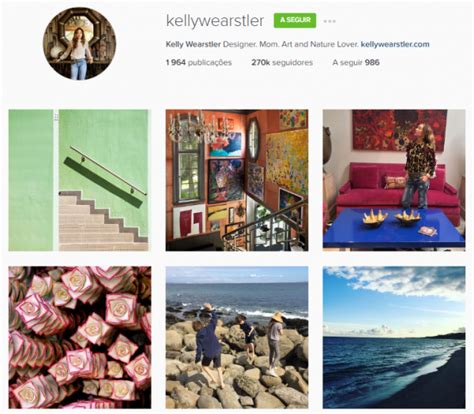Open the pink succulent plants photo

(80, 337)
